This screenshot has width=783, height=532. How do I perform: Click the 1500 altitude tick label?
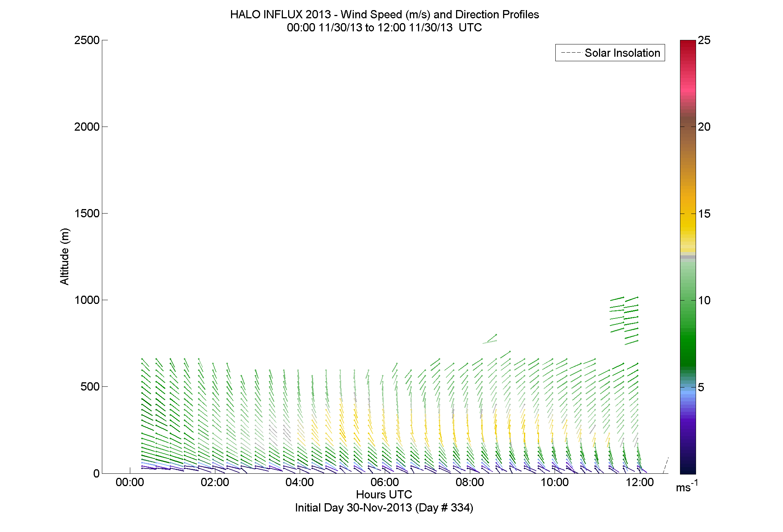click(87, 214)
